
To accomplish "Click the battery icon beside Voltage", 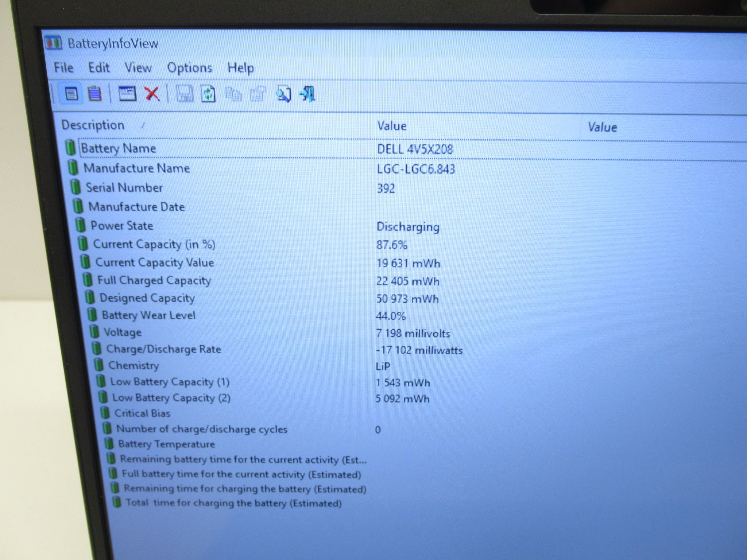I will pyautogui.click(x=94, y=331).
